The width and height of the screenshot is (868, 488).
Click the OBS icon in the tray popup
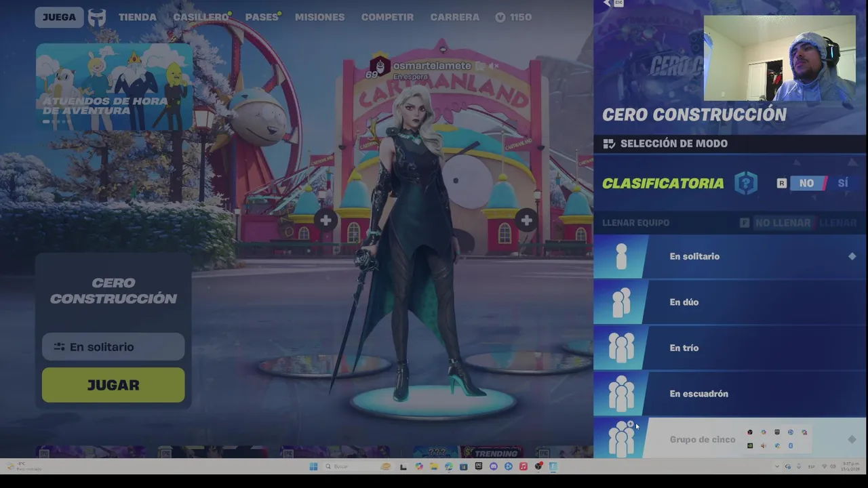[749, 432]
